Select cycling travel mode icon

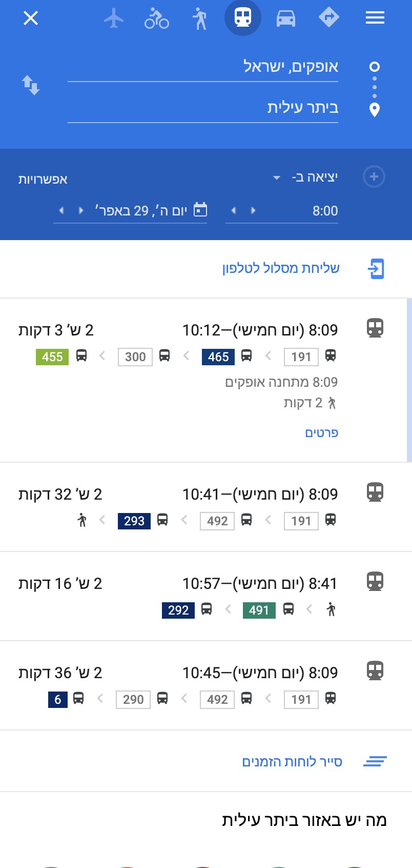[x=157, y=18]
